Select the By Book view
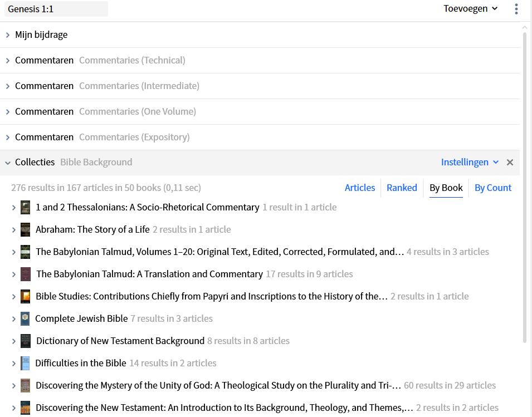This screenshot has height=417, width=532. tap(446, 188)
